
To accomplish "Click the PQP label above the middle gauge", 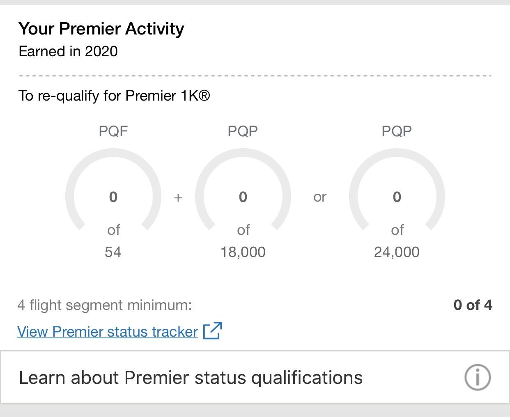I will tap(243, 131).
